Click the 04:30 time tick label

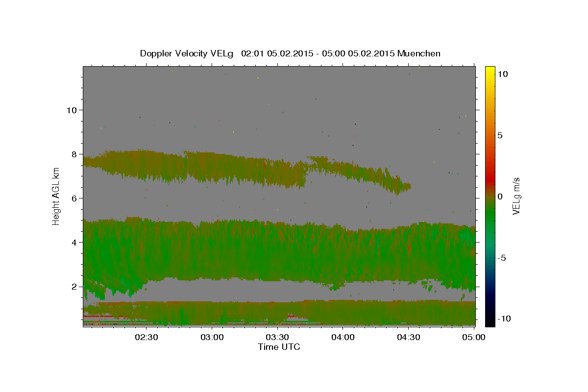tap(408, 337)
